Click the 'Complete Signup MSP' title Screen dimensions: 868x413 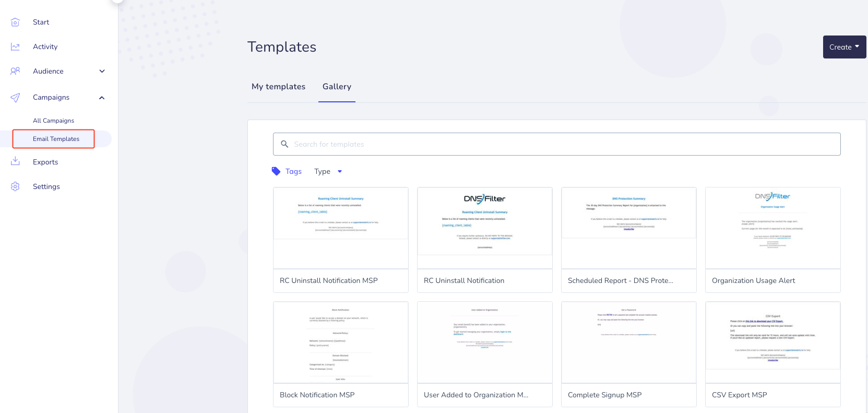point(605,395)
